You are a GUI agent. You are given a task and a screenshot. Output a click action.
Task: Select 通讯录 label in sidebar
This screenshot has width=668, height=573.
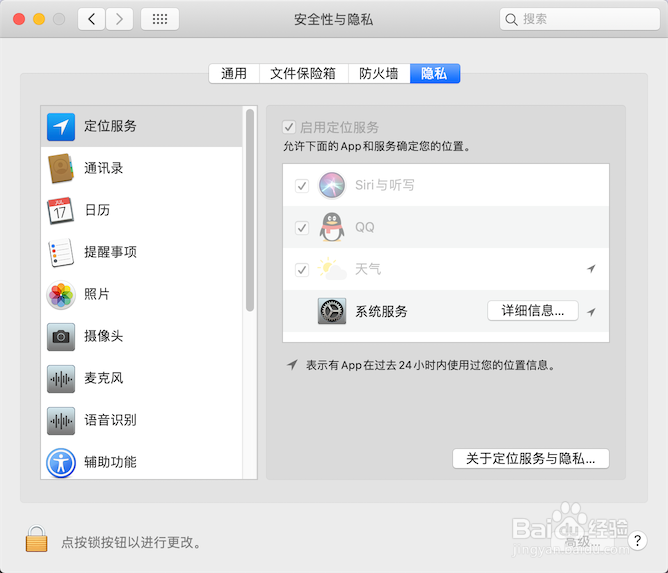(x=104, y=168)
